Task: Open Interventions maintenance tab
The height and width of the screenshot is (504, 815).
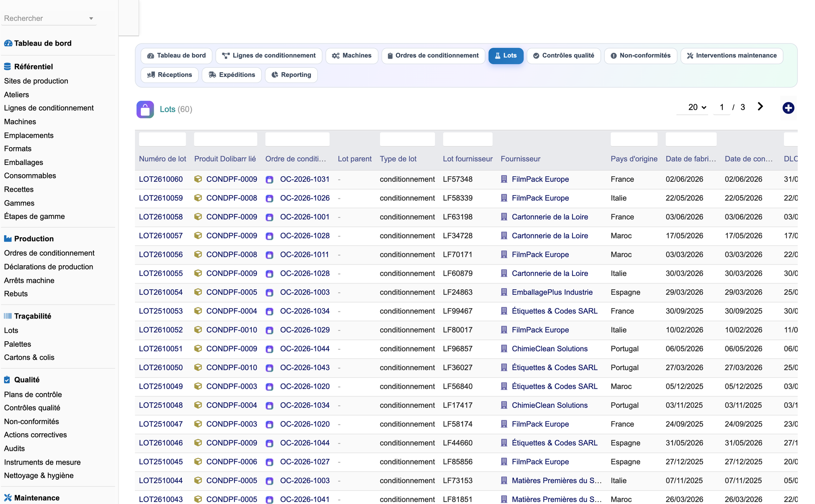Action: tap(732, 56)
